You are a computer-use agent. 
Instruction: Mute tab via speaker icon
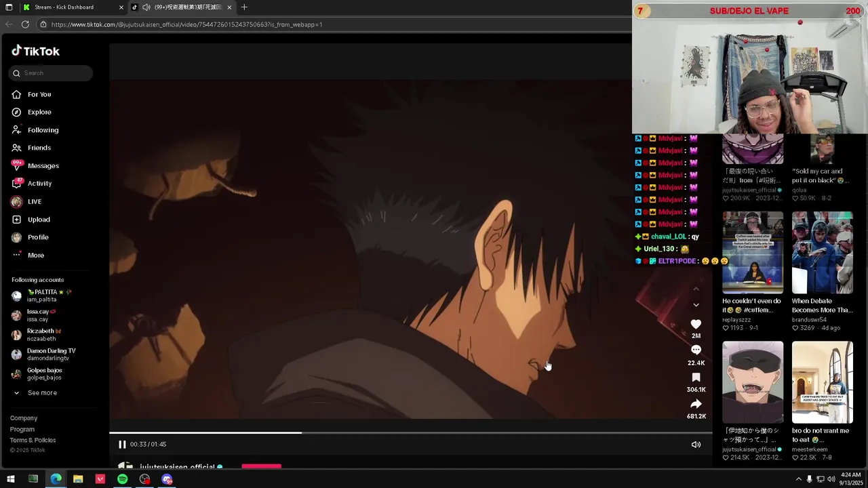click(146, 7)
